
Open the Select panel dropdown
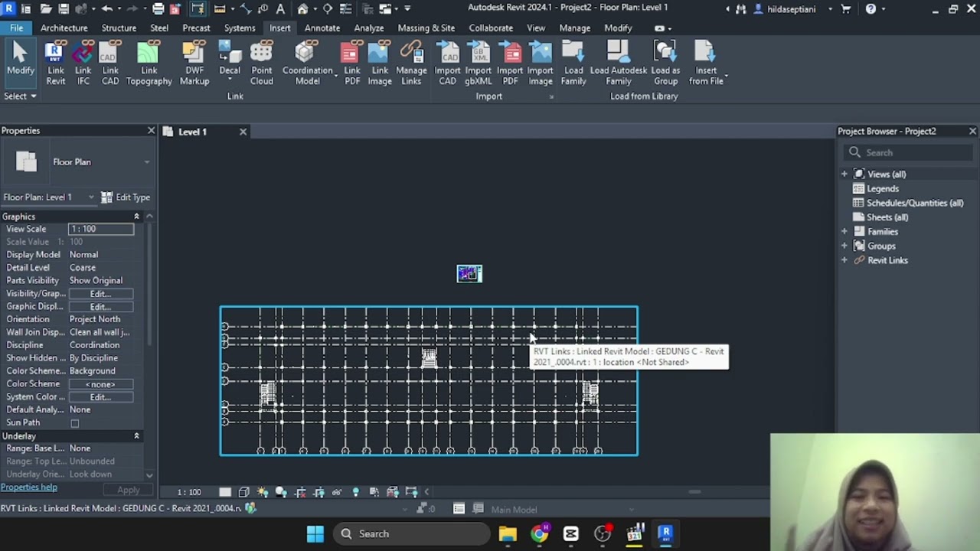point(20,96)
